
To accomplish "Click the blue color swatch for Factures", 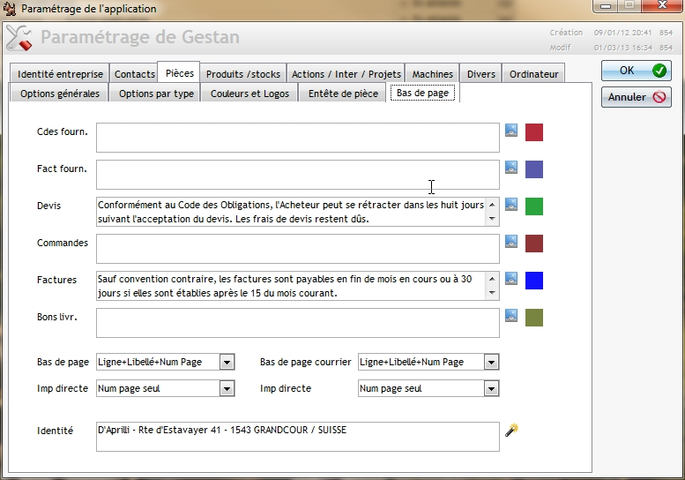I will pyautogui.click(x=534, y=280).
